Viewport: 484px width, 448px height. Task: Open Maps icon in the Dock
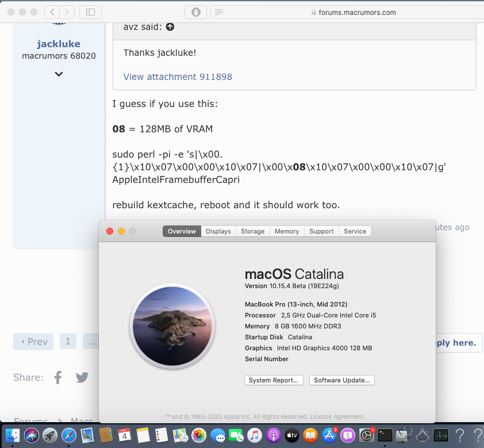pyautogui.click(x=180, y=435)
